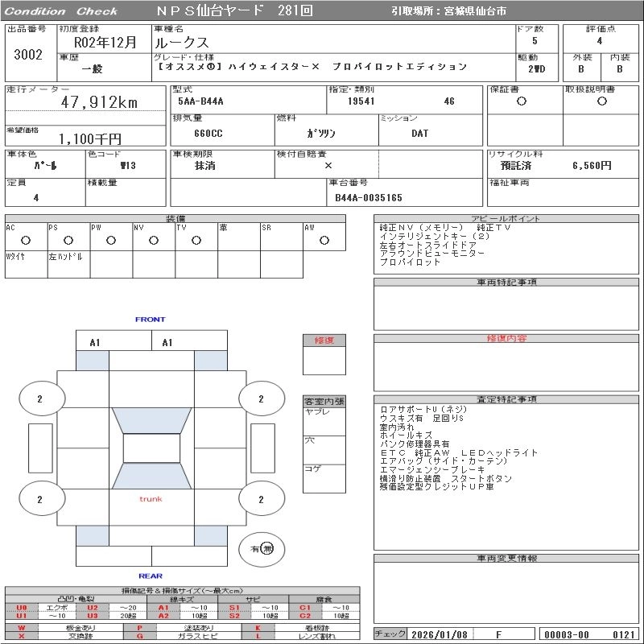The height and width of the screenshot is (644, 644).
Task: Click the red U0 legend cell
Action: tap(22, 608)
